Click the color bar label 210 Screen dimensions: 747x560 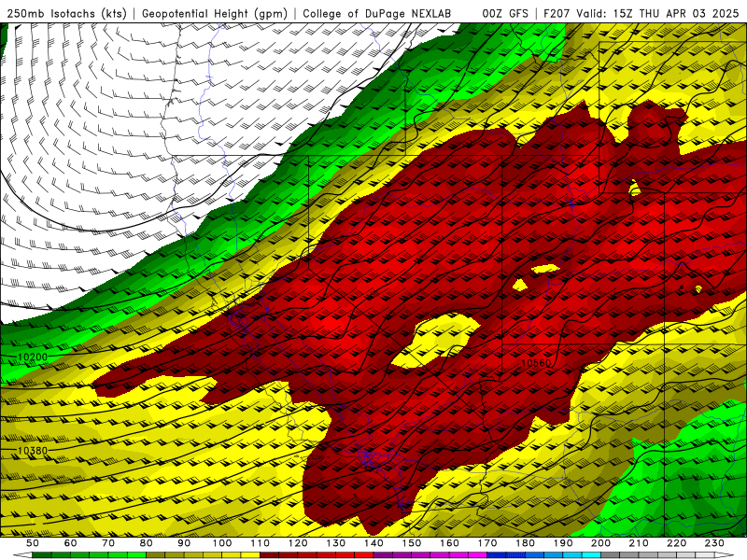[x=639, y=543]
